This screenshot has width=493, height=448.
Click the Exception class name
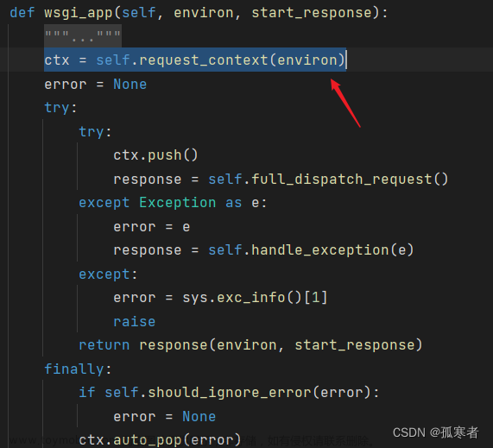coord(178,203)
